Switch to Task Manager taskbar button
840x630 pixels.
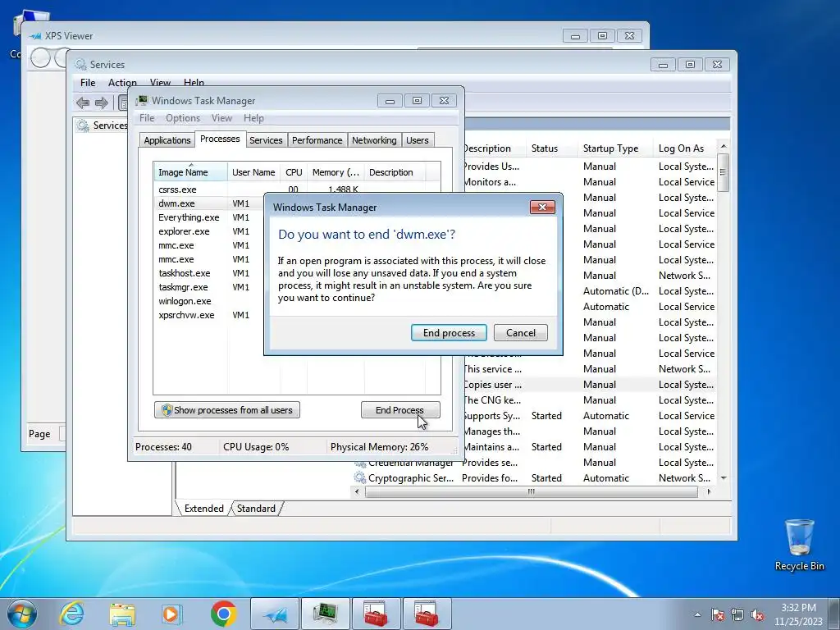[x=325, y=614]
